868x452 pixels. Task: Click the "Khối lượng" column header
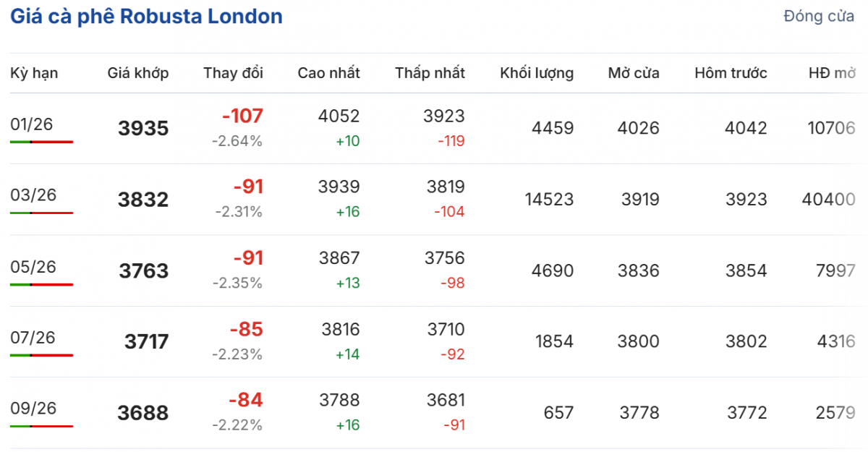coord(537,73)
